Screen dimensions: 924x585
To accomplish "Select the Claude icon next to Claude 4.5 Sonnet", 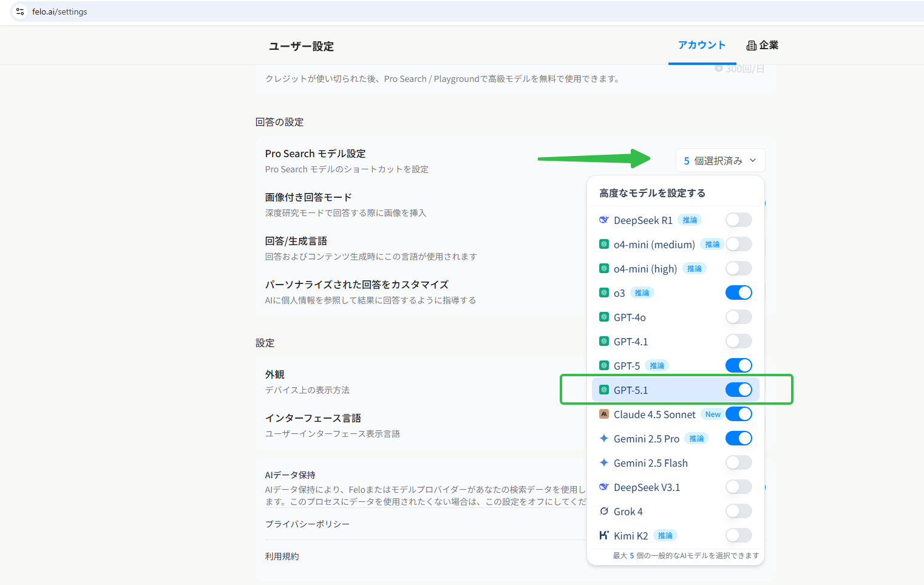I will coord(604,414).
